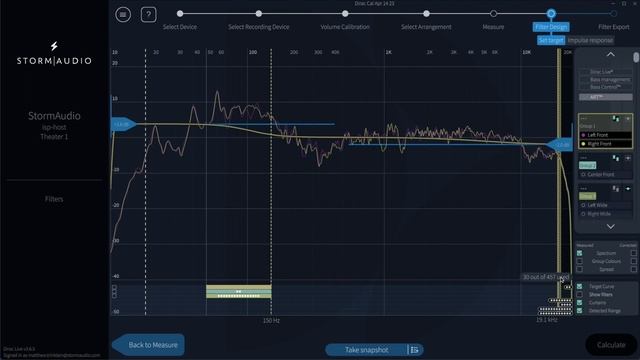Click the Select Recording Device step dot
Image resolution: width=640 pixels, height=360 pixels.
pos(258,14)
